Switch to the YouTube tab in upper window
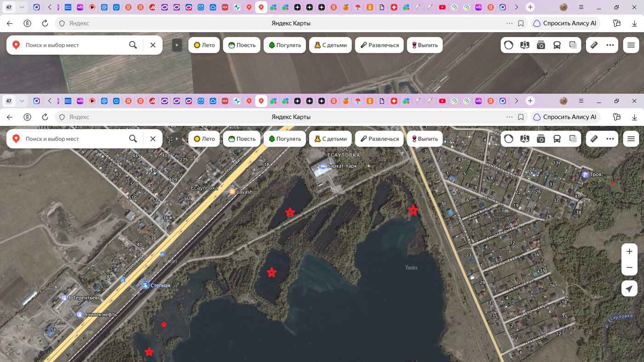The width and height of the screenshot is (644, 362). point(443,7)
